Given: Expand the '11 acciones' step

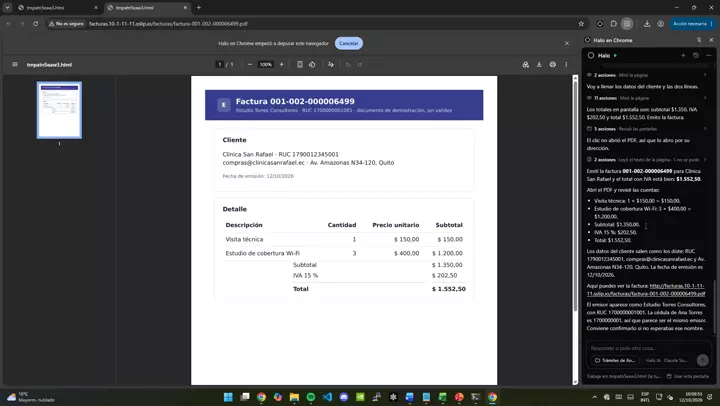Looking at the screenshot, I should point(647,98).
